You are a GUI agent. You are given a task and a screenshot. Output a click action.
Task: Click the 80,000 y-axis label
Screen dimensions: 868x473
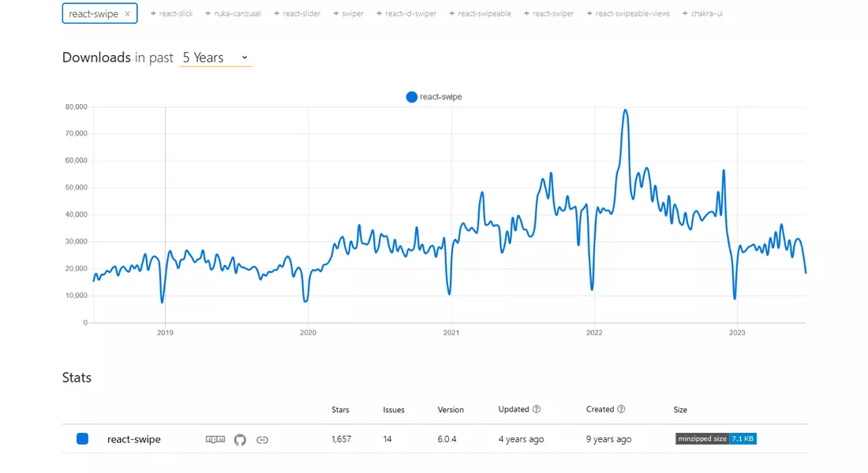(x=77, y=106)
